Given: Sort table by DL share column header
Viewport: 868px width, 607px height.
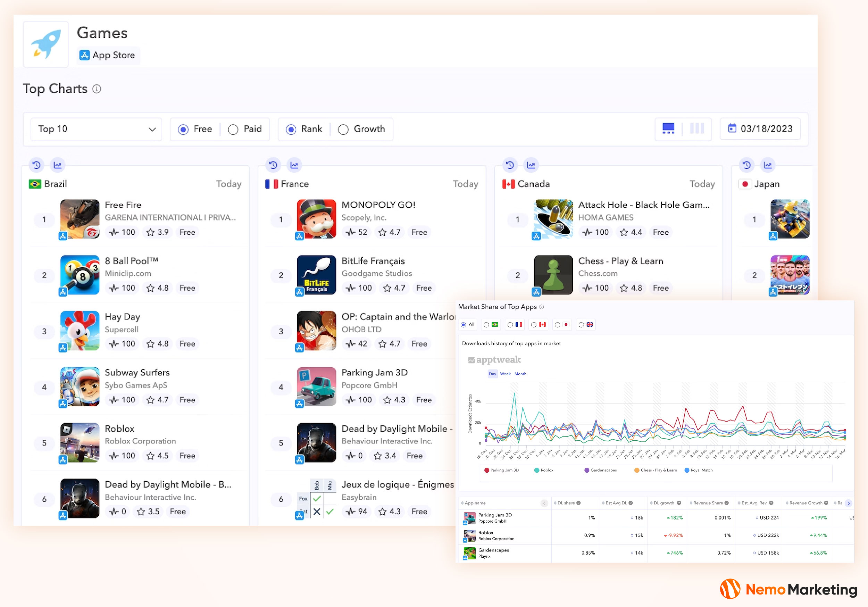Looking at the screenshot, I should [x=566, y=503].
